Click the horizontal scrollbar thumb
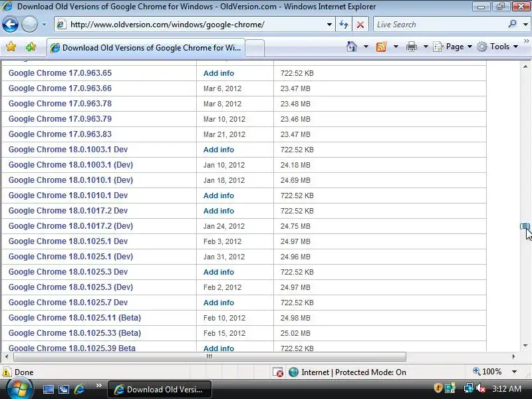This screenshot has width=532, height=399. [209, 356]
